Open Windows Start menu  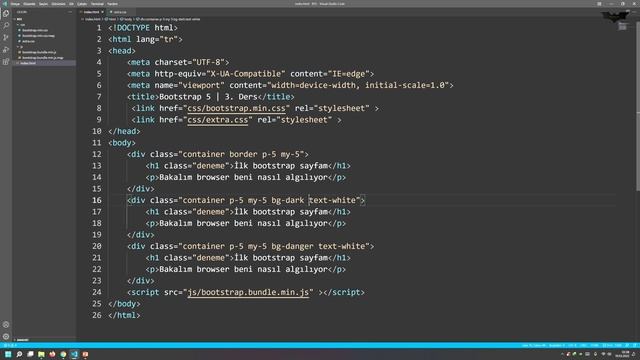[8, 354]
